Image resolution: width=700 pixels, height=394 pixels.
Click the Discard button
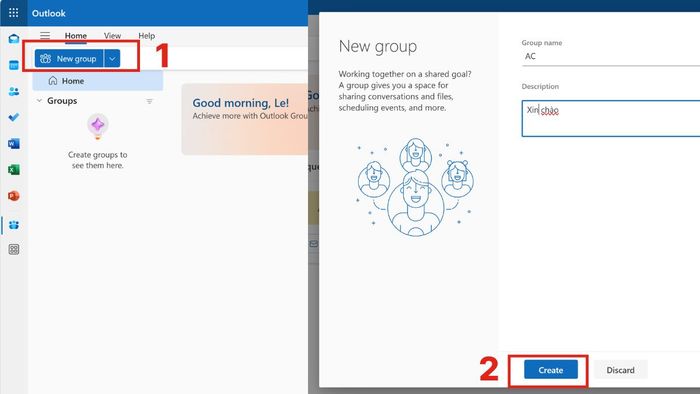pos(620,370)
